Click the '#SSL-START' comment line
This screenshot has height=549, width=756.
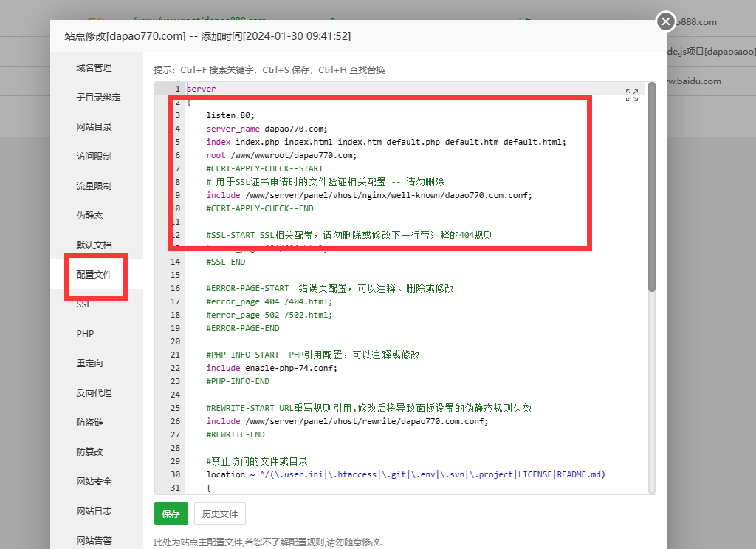click(349, 235)
